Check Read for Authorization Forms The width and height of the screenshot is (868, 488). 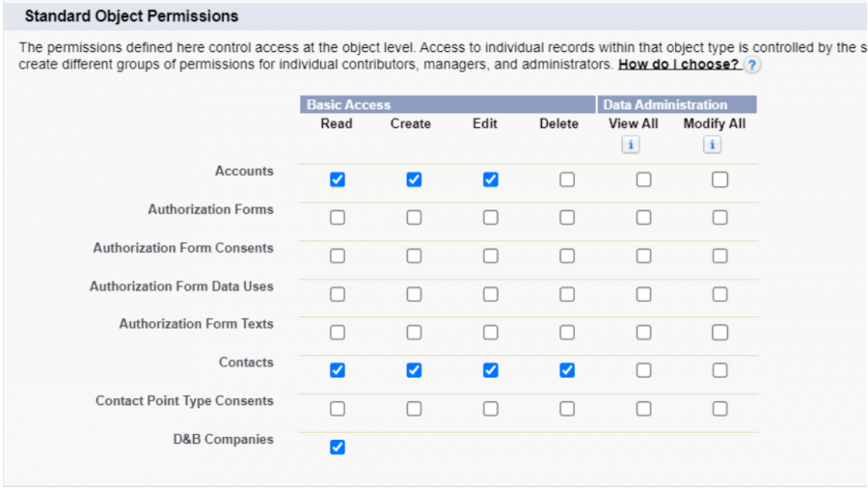(x=338, y=218)
